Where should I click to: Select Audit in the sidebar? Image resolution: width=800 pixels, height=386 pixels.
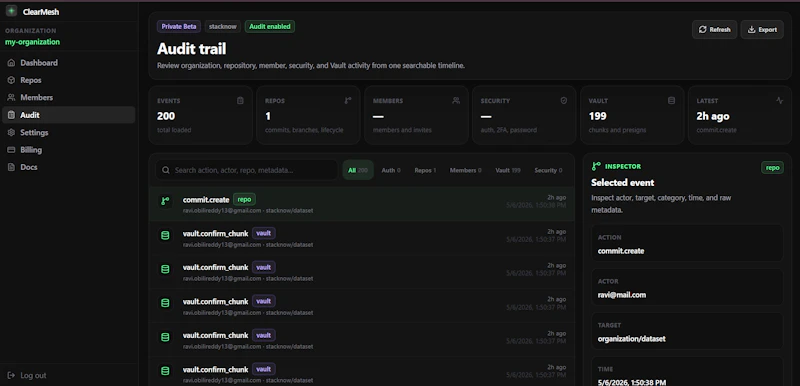point(68,115)
